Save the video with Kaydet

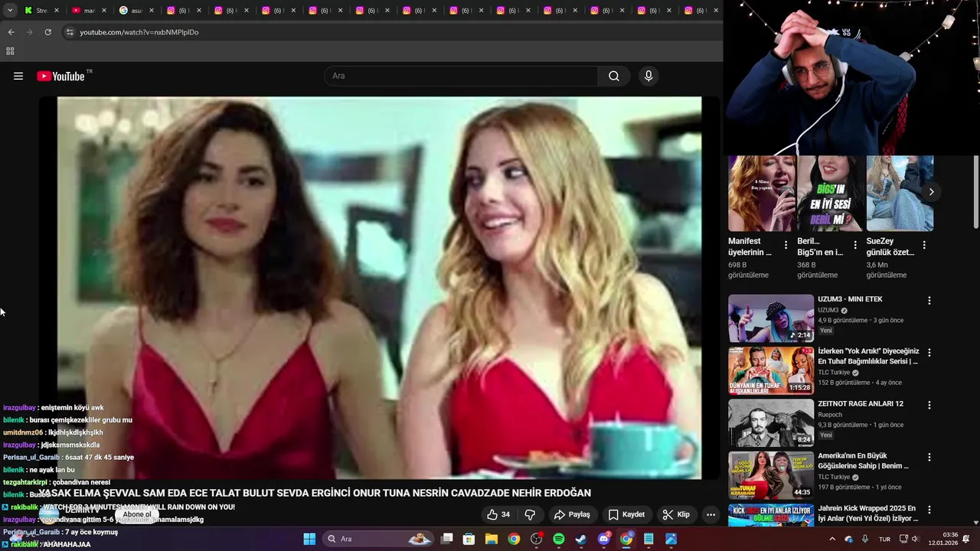(x=626, y=514)
